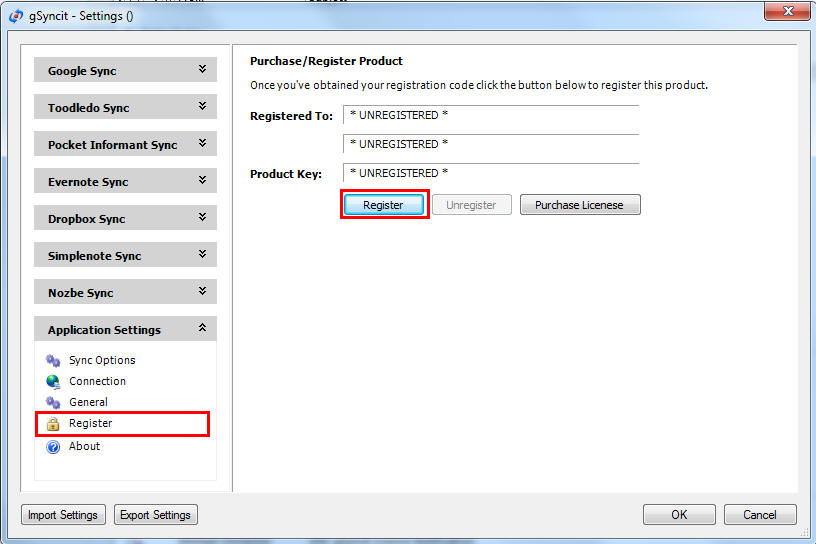
Task: Click Import Settings
Action: click(63, 515)
